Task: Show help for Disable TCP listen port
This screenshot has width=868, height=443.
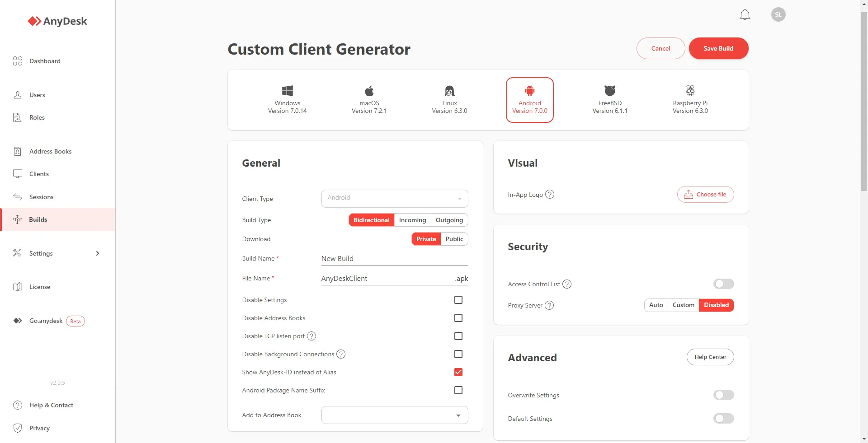Action: pos(311,336)
